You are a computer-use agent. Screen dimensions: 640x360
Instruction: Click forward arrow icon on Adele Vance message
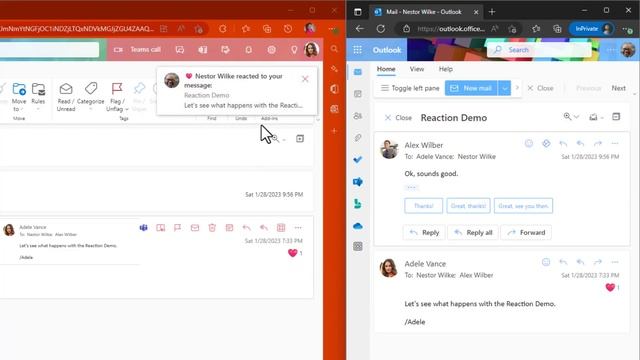point(598,262)
